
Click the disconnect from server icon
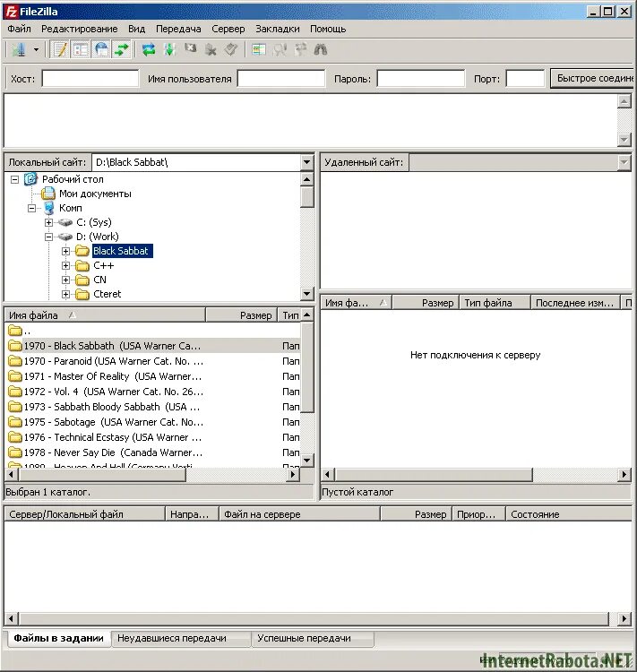click(211, 49)
